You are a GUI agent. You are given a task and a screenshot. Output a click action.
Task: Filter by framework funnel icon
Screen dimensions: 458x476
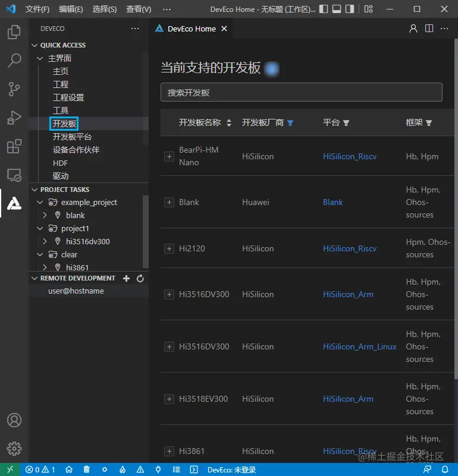[429, 122]
